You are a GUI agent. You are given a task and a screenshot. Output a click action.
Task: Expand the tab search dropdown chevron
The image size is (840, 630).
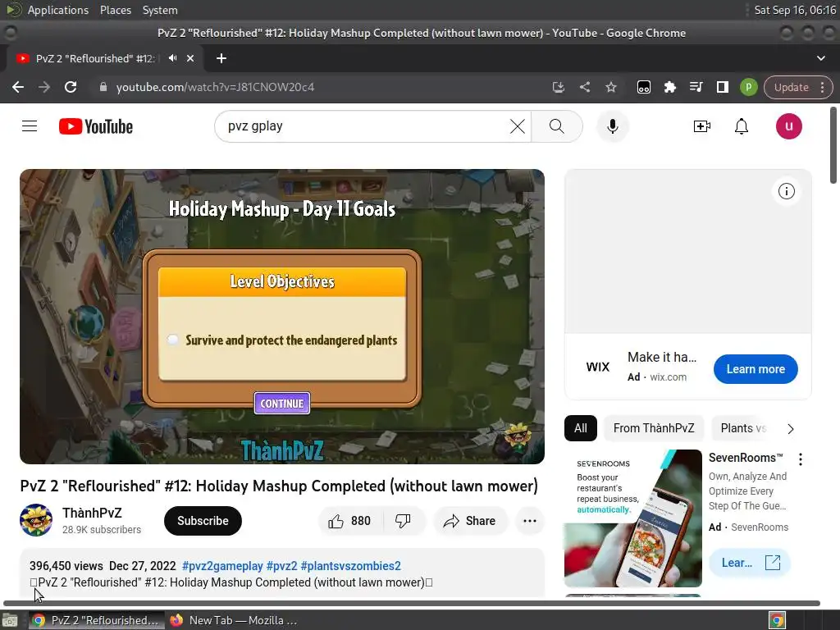point(820,58)
